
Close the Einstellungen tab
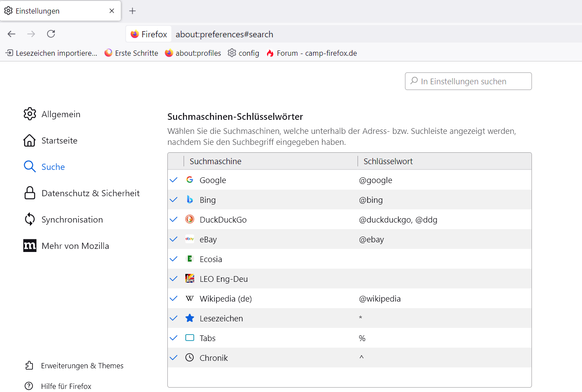(x=112, y=11)
